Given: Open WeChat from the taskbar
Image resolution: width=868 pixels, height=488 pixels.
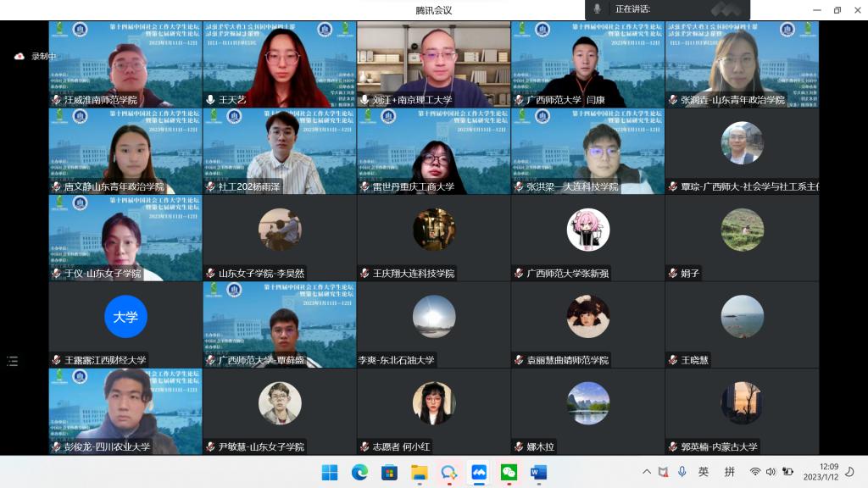Looking at the screenshot, I should 509,472.
